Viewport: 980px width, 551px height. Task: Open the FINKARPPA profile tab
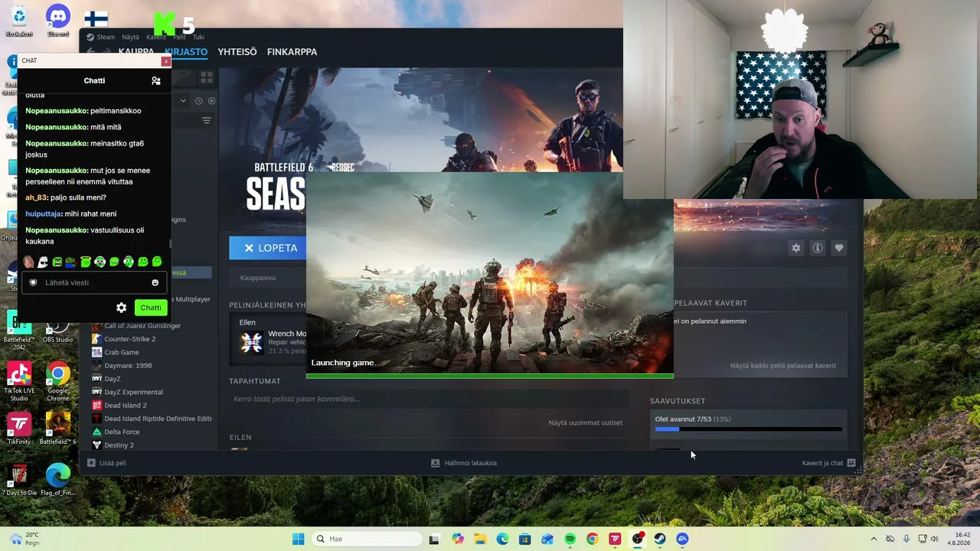point(292,52)
